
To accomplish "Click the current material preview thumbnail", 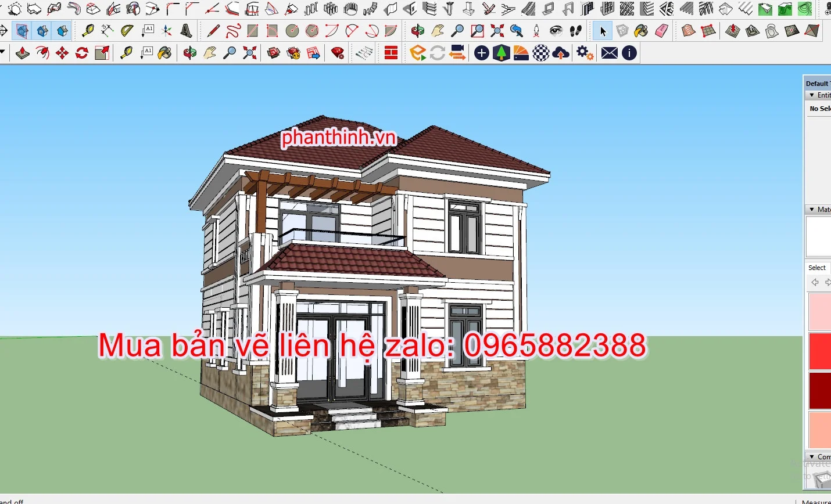I will [819, 236].
